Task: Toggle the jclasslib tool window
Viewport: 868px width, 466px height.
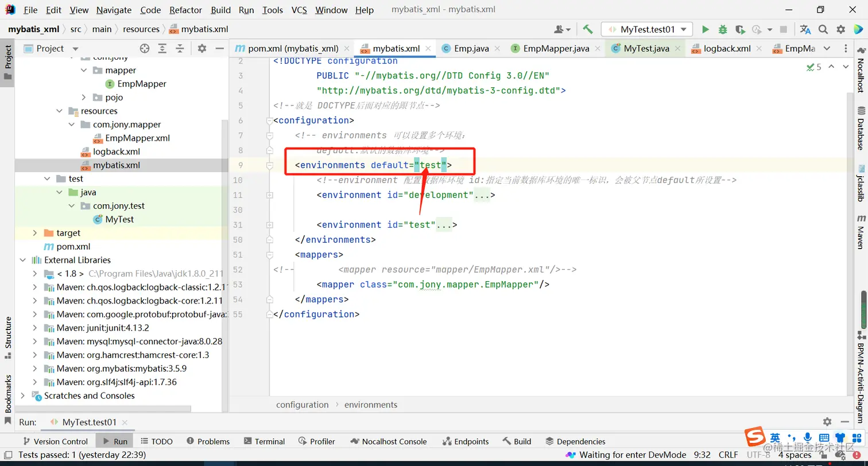Action: pyautogui.click(x=861, y=182)
